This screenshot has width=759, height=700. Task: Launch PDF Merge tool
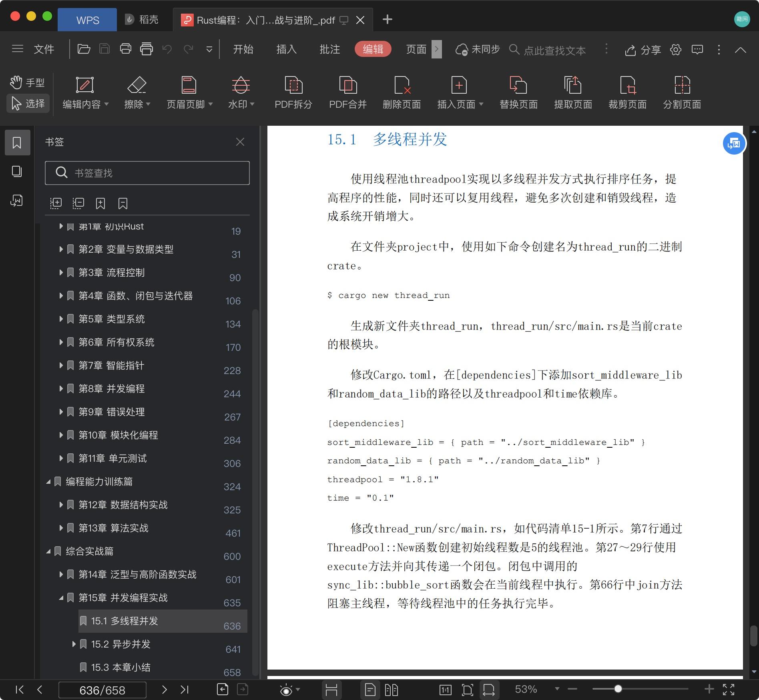point(348,93)
